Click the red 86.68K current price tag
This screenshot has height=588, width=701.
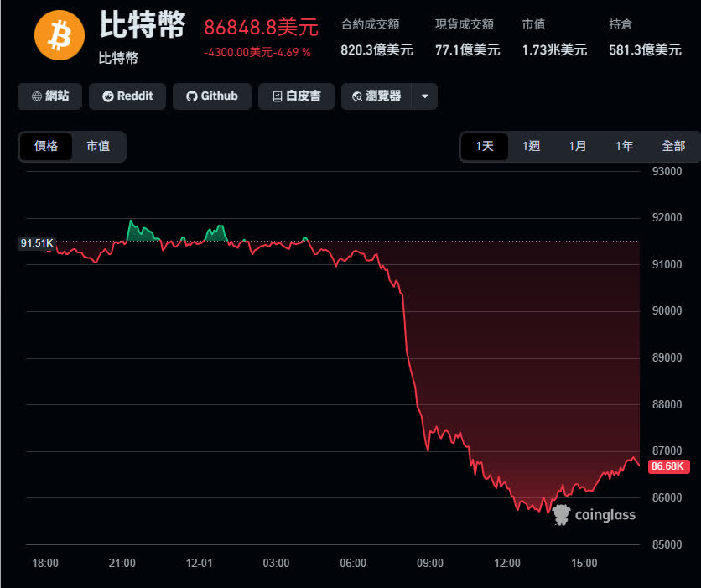[668, 466]
